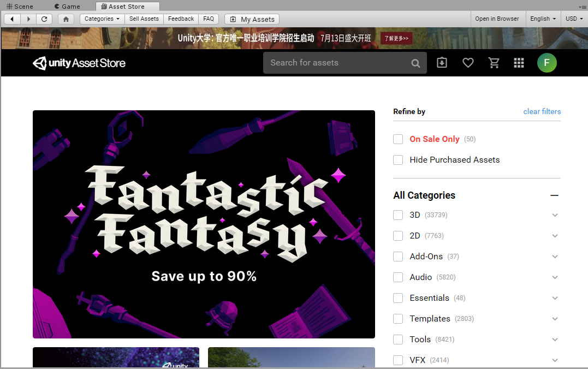
Task: Open the apps grid icon
Action: (519, 63)
